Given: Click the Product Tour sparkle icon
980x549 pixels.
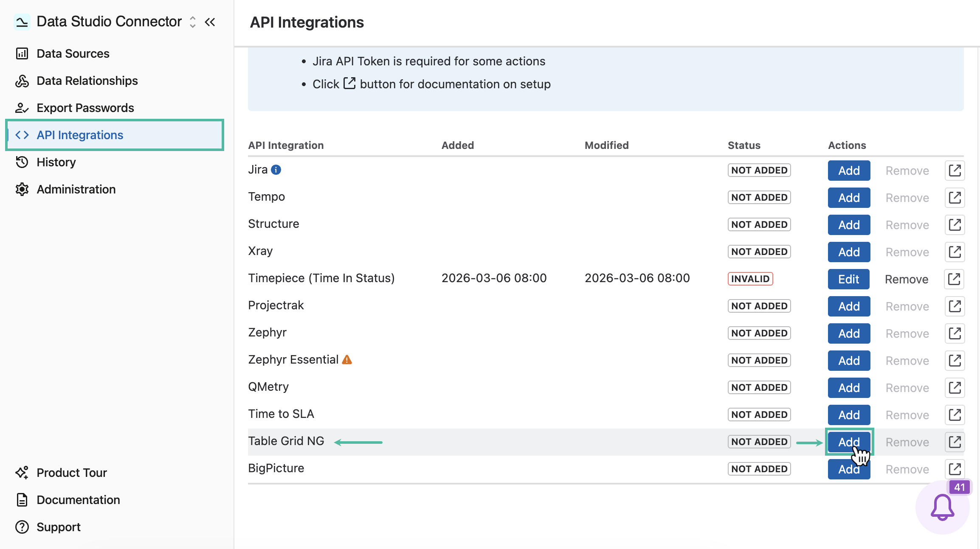Looking at the screenshot, I should [22, 473].
